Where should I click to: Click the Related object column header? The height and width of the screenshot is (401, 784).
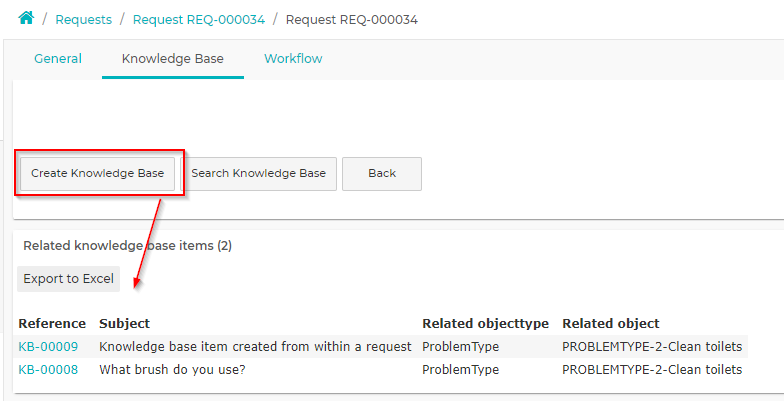pyautogui.click(x=610, y=324)
